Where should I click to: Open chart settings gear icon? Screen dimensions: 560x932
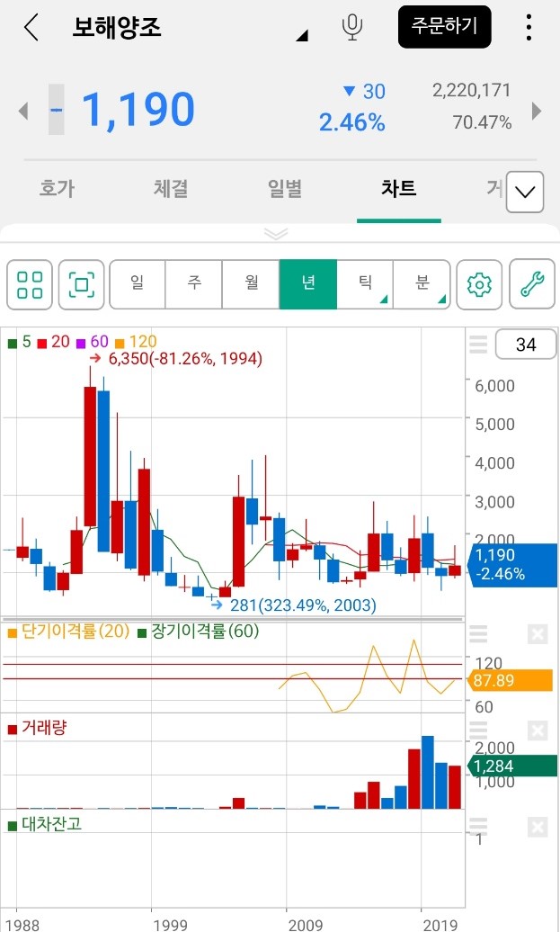pyautogui.click(x=478, y=284)
